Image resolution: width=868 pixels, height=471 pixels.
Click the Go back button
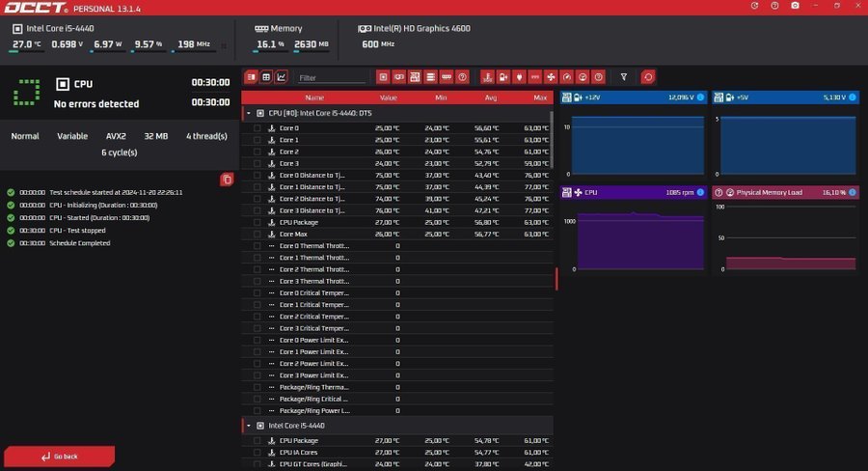tap(59, 456)
